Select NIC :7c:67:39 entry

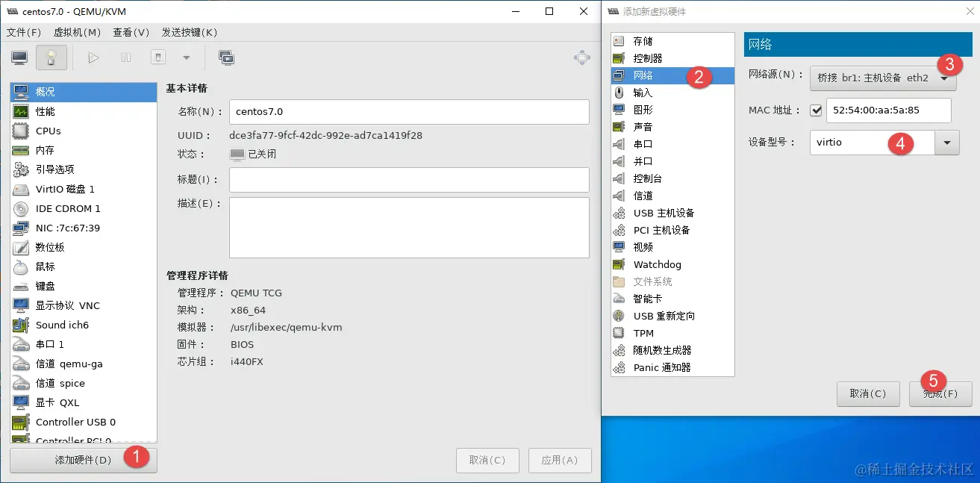84,228
